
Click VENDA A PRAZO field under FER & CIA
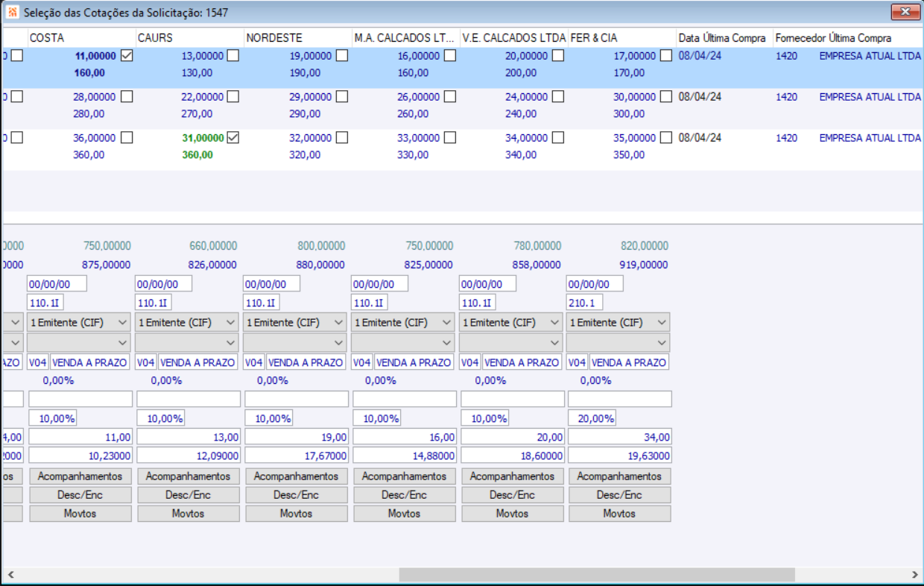[629, 362]
